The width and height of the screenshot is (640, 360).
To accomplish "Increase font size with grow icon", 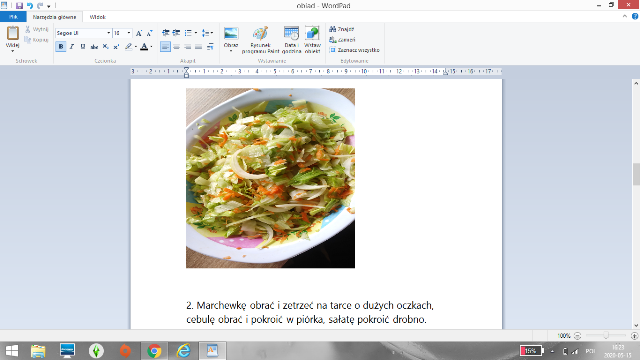I will point(139,33).
